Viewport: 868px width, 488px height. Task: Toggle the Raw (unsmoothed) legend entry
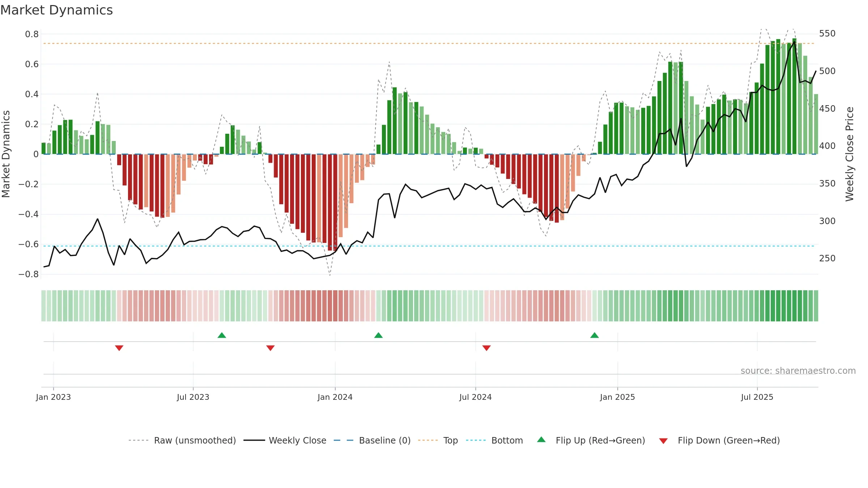click(182, 440)
